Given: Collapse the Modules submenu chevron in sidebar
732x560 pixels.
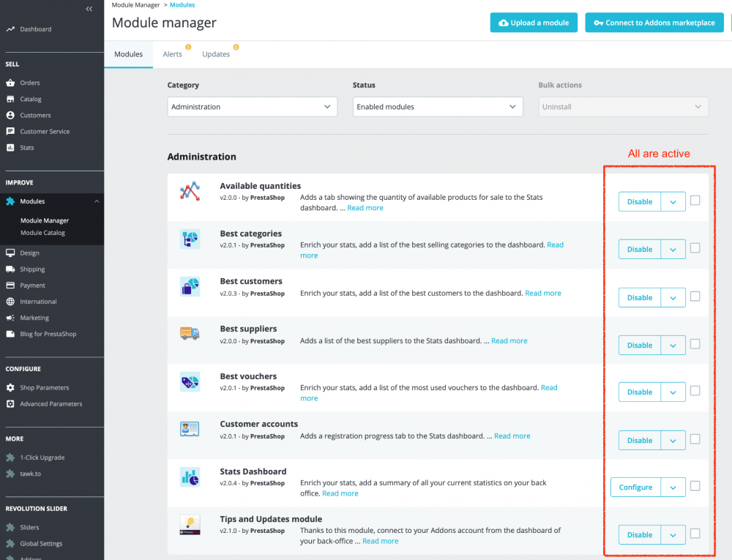Looking at the screenshot, I should 97,201.
